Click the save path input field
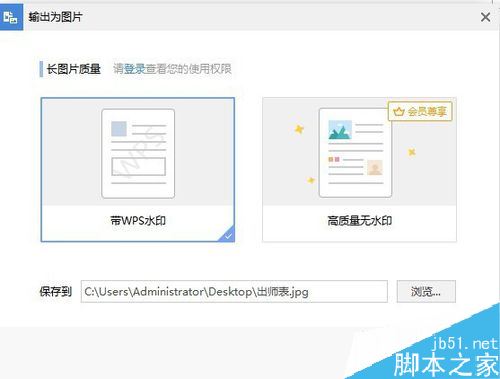 (x=234, y=292)
